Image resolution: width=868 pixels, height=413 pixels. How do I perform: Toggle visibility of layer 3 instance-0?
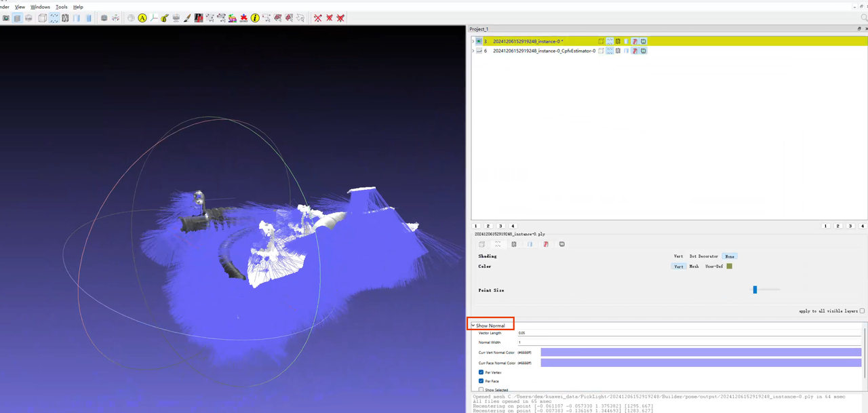pos(479,41)
